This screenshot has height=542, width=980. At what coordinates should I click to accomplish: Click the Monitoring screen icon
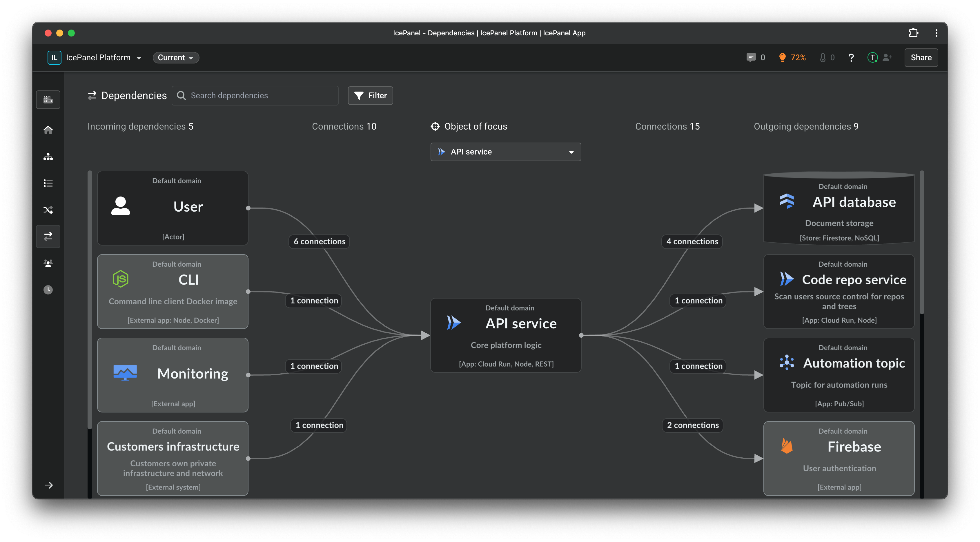click(x=125, y=372)
